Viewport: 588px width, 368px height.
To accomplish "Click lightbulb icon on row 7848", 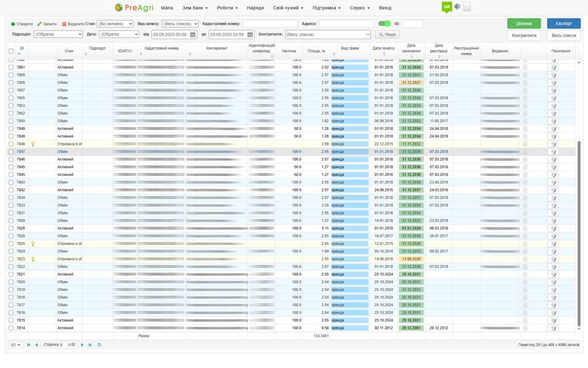I will (x=33, y=144).
